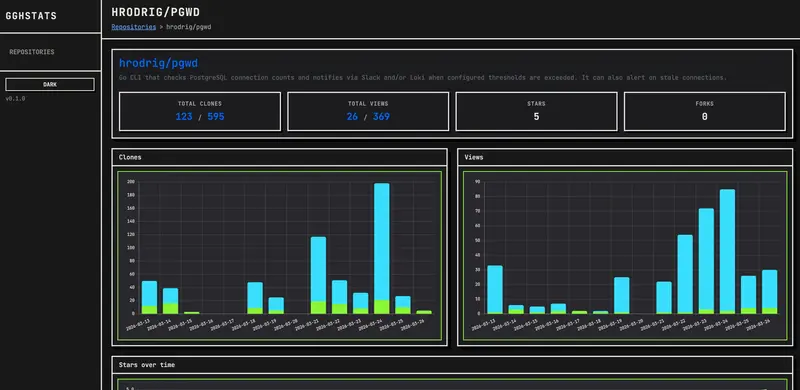Click the 90 y-axis label in Views chart
The width and height of the screenshot is (800, 390).
pos(478,181)
